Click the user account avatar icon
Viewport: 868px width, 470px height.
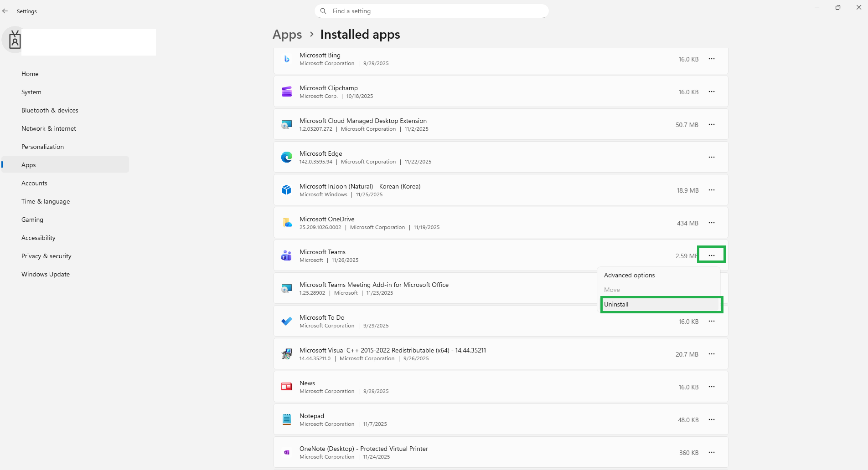click(15, 40)
